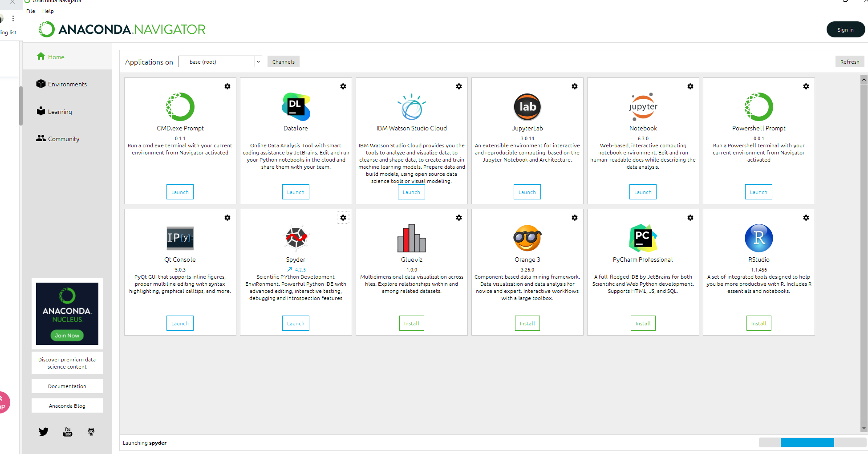The height and width of the screenshot is (454, 868).
Task: Switch to Learning tab
Action: click(x=67, y=112)
